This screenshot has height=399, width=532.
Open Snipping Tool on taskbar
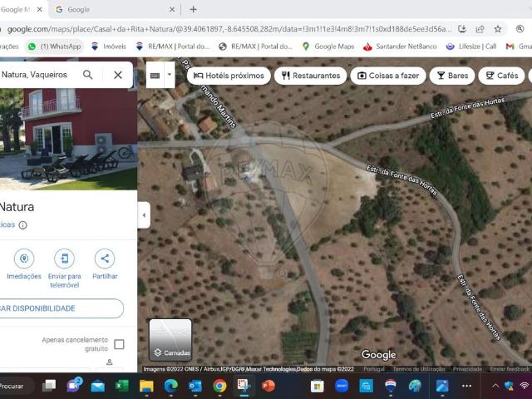[244, 385]
